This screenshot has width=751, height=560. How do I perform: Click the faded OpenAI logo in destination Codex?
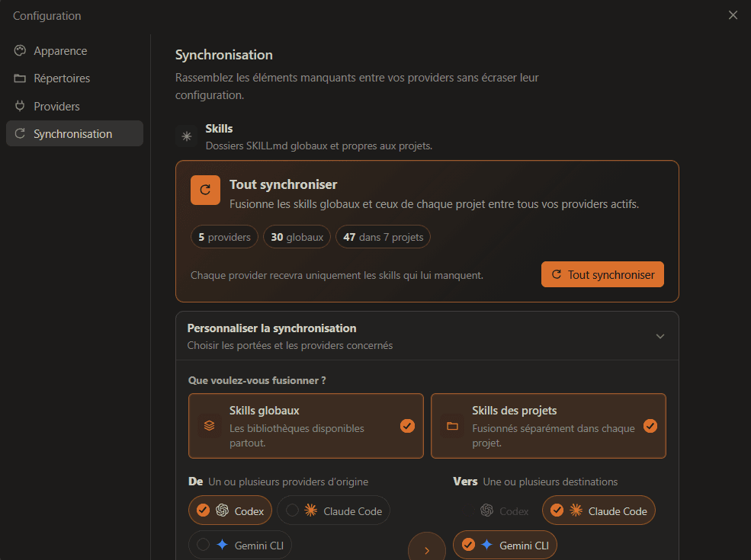[x=487, y=510]
